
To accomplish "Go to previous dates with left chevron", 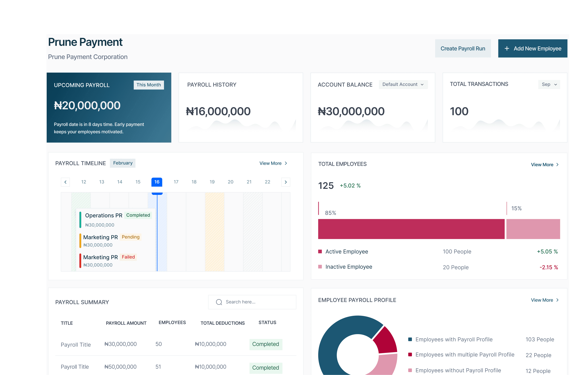I will click(65, 182).
